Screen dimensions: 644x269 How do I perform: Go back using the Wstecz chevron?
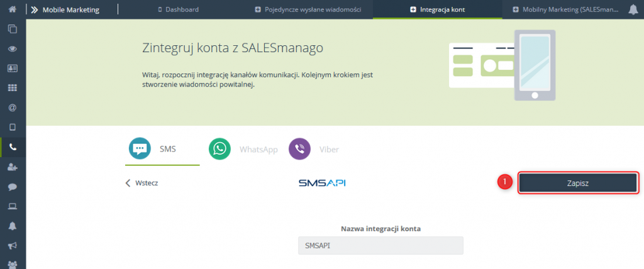coord(128,183)
